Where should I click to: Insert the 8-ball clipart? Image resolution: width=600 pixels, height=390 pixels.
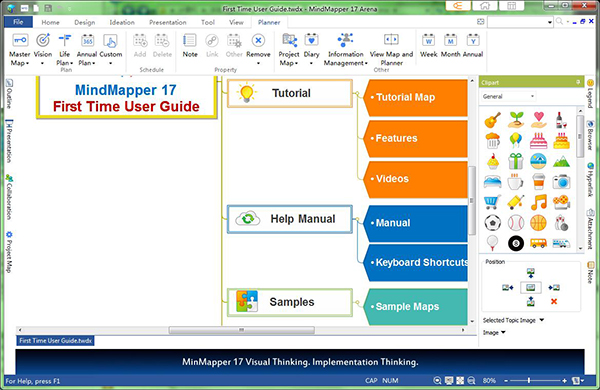pos(515,243)
